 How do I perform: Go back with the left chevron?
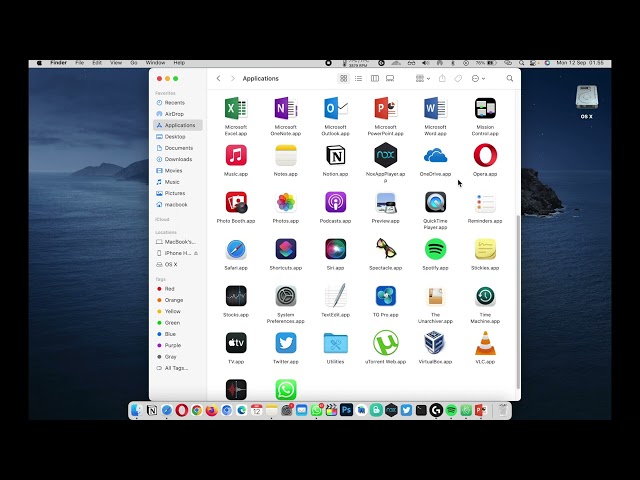[x=218, y=78]
